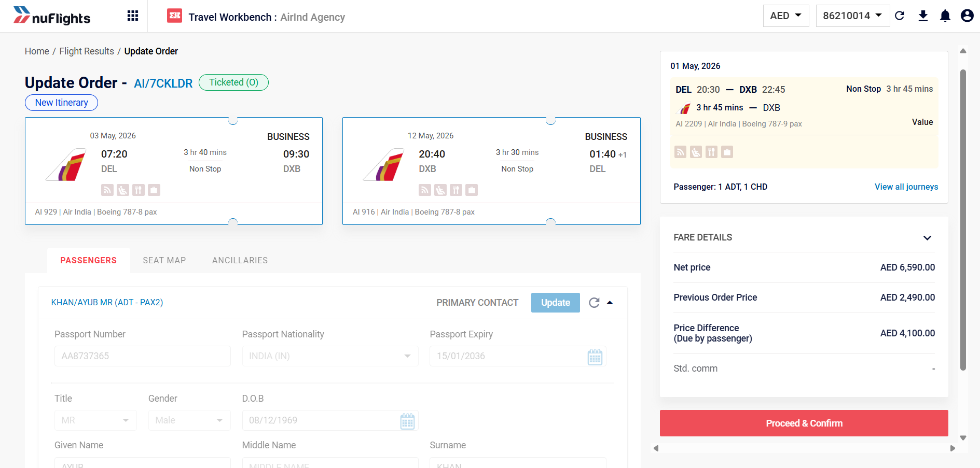Screen dimensions: 980x468
Task: Open the 86210014 account dropdown
Action: (x=852, y=16)
